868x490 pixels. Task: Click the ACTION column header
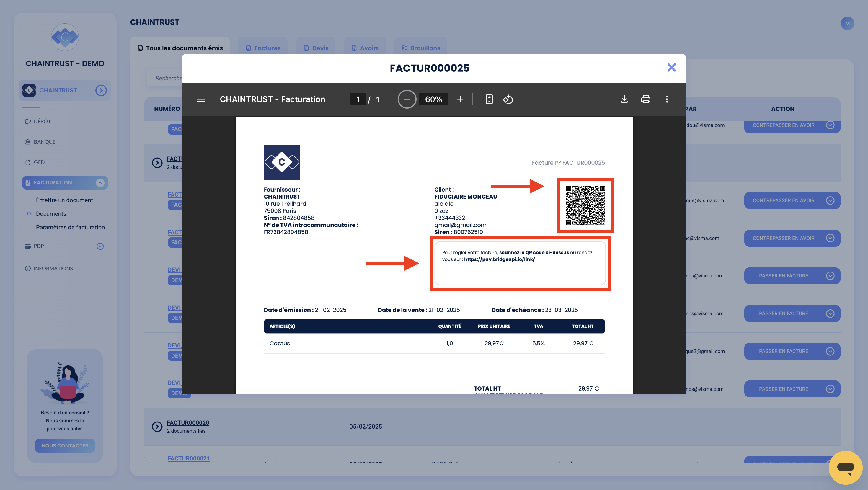coord(783,109)
